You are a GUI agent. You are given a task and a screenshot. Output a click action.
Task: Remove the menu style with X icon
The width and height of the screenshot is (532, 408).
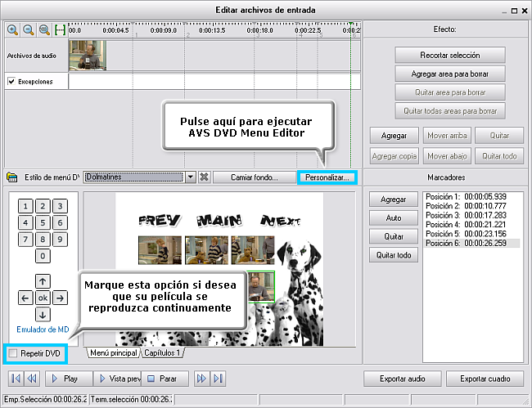click(x=204, y=177)
